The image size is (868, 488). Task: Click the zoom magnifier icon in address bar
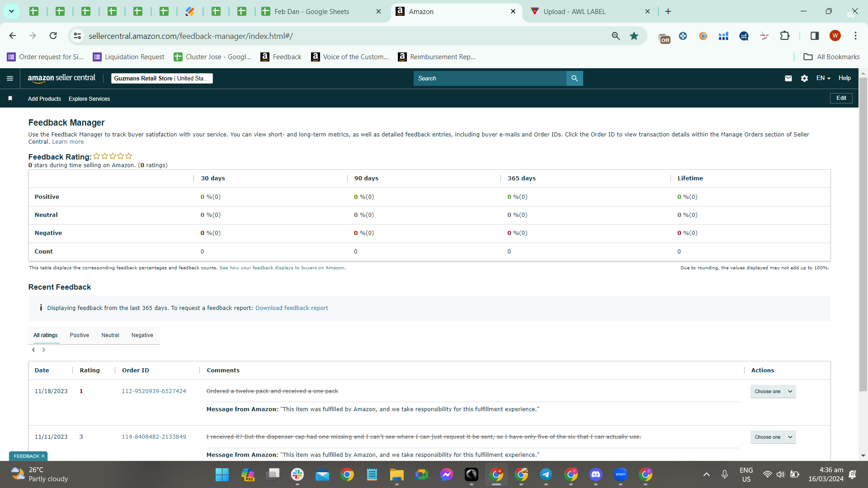point(616,36)
